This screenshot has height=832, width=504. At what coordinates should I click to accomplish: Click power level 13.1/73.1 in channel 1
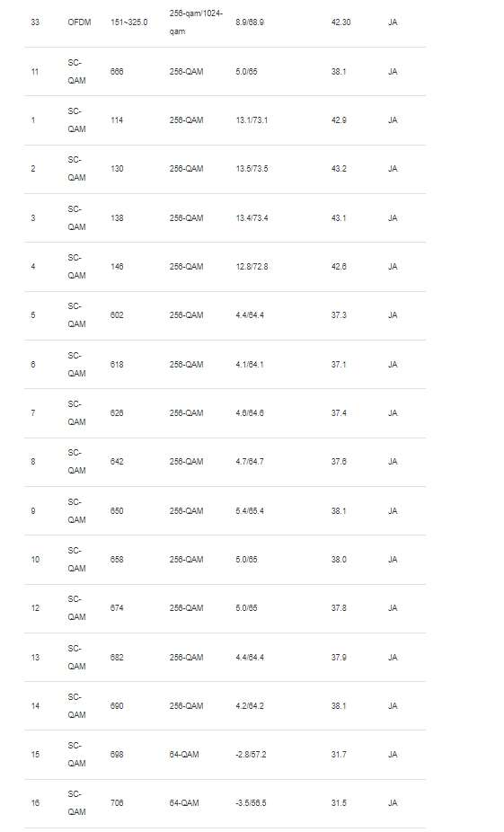252,120
